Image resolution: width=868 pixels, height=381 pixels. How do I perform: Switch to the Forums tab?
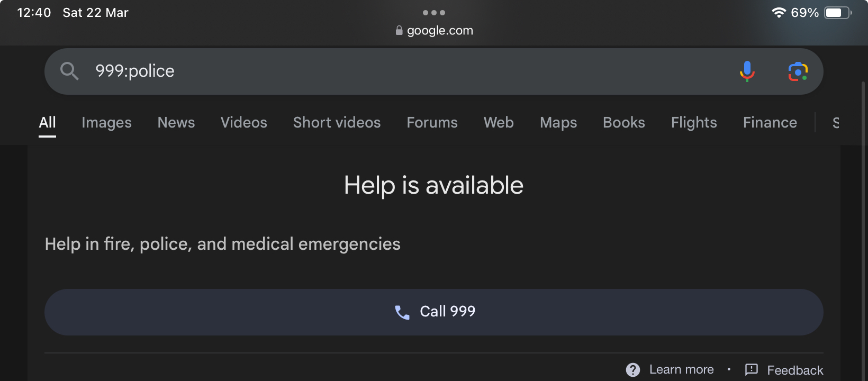click(x=432, y=123)
